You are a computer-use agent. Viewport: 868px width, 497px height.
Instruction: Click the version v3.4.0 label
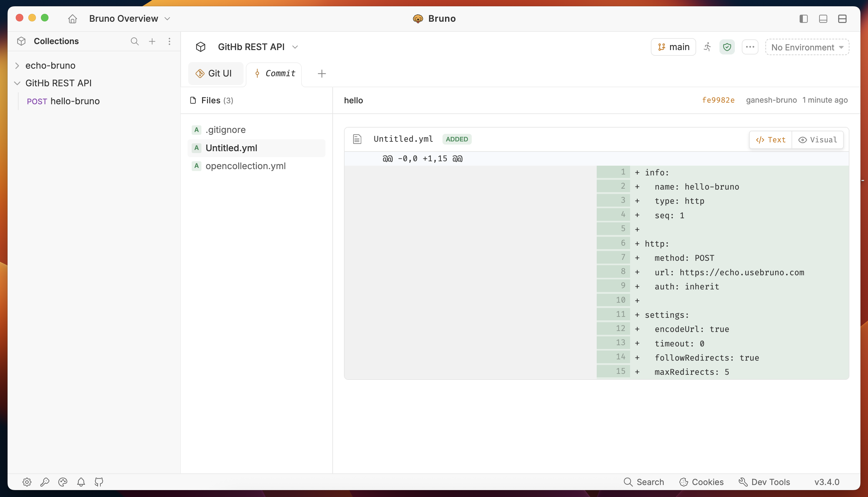pos(827,482)
